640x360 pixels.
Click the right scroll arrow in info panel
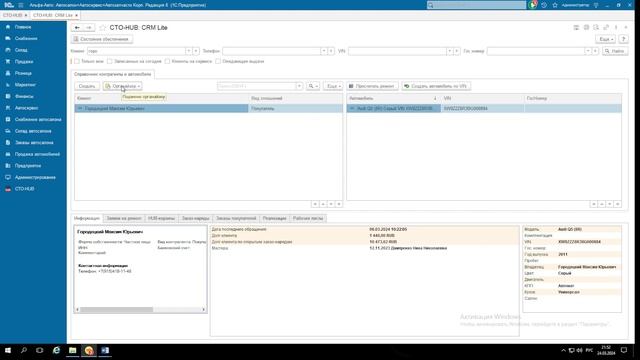click(x=203, y=309)
